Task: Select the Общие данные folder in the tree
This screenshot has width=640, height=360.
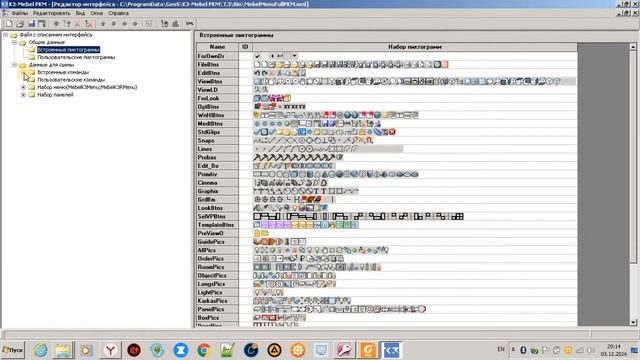Action: coord(47,42)
